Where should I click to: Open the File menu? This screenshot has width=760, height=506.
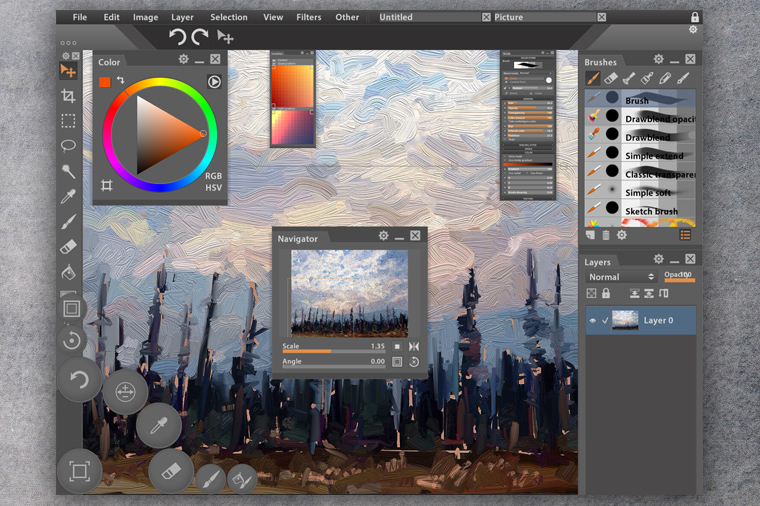click(x=79, y=17)
